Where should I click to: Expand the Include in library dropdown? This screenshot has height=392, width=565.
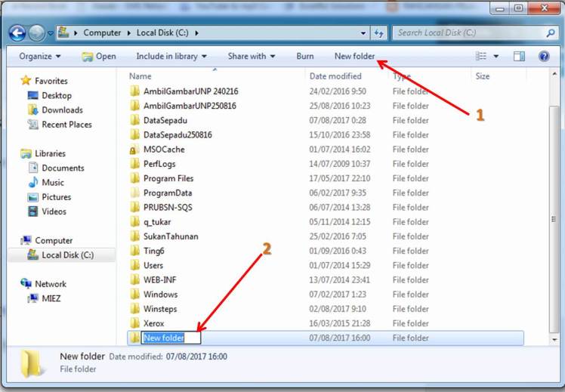171,57
